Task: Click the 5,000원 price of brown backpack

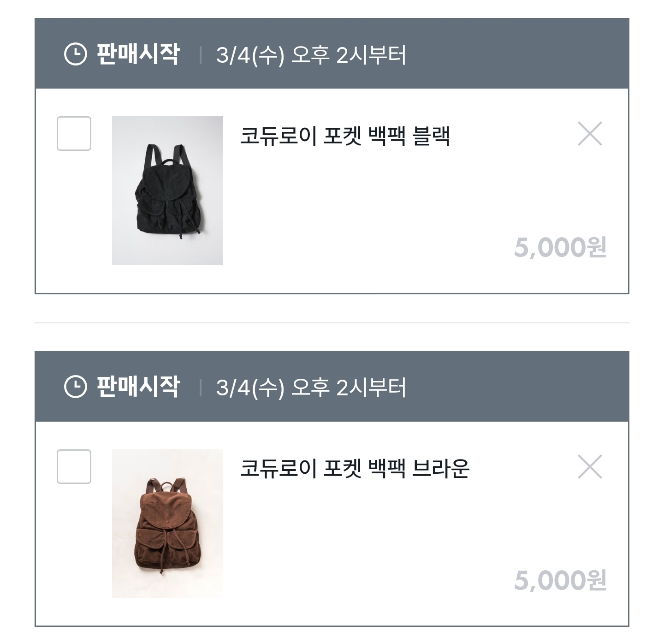Action: [x=560, y=580]
